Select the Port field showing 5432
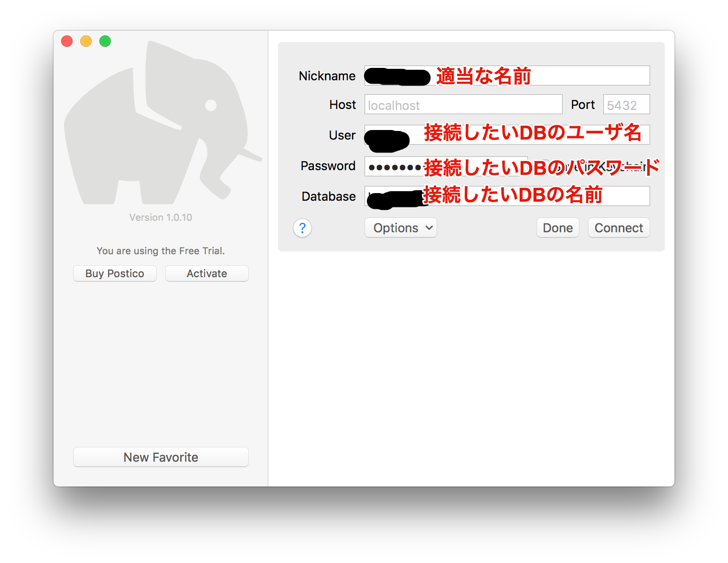The image size is (728, 563). point(626,104)
